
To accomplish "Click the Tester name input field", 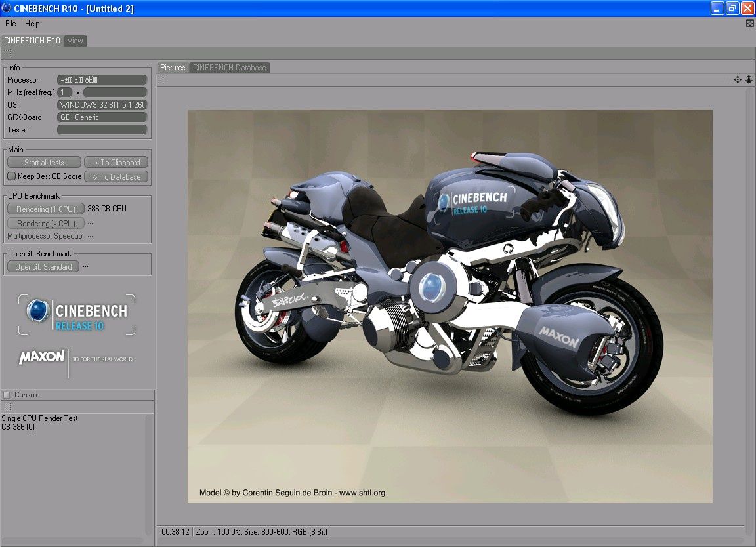I will click(x=102, y=130).
